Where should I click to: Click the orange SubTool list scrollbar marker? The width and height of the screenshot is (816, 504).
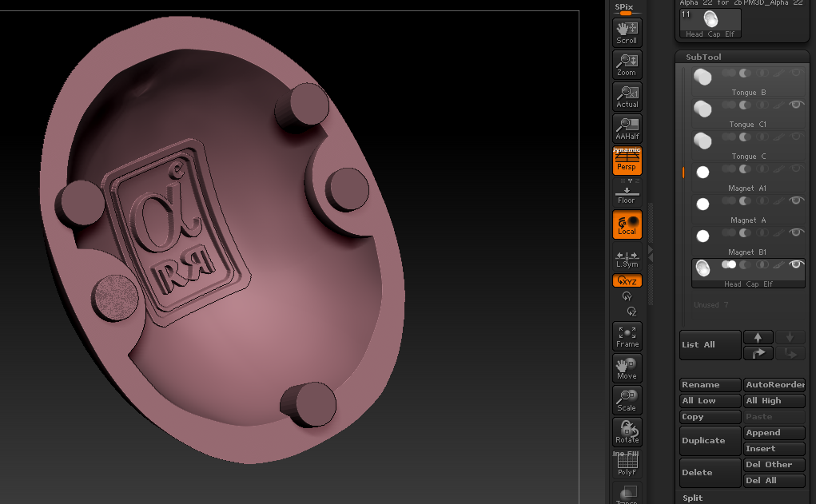pyautogui.click(x=683, y=173)
